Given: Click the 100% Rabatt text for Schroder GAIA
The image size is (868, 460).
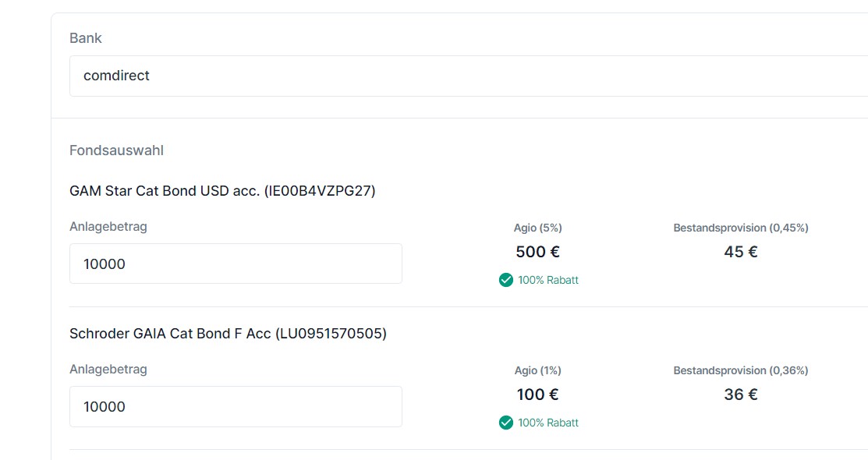Looking at the screenshot, I should click(548, 423).
